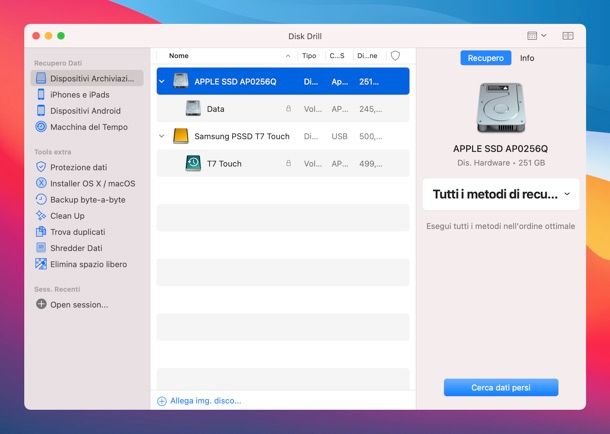Viewport: 610px width, 434px height.
Task: Select Dispositivi Android in sidebar
Action: point(84,111)
